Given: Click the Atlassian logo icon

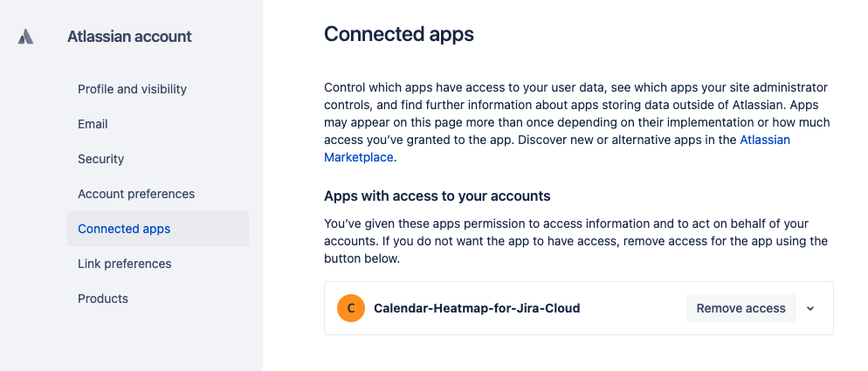Looking at the screenshot, I should click(x=26, y=37).
